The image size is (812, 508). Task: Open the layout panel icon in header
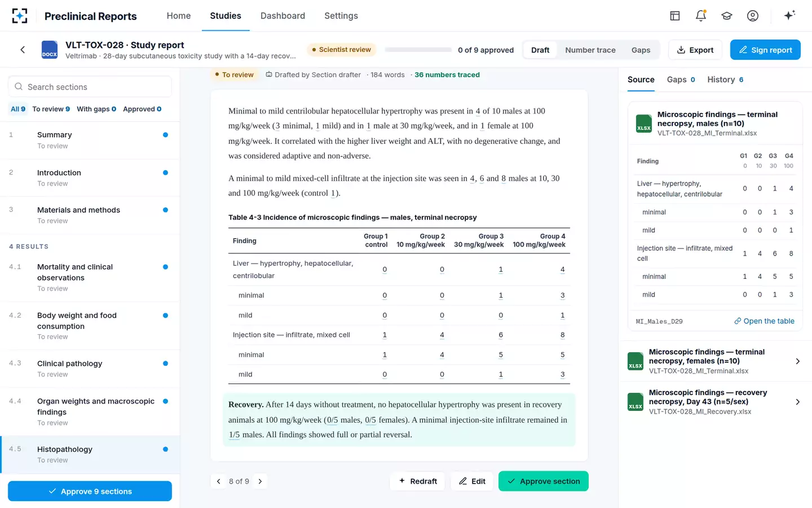[x=675, y=16]
